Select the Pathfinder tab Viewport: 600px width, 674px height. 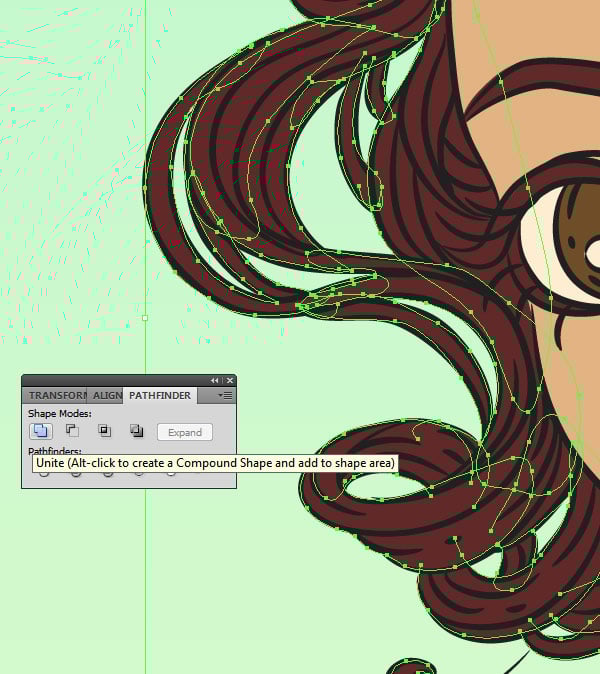coord(160,395)
